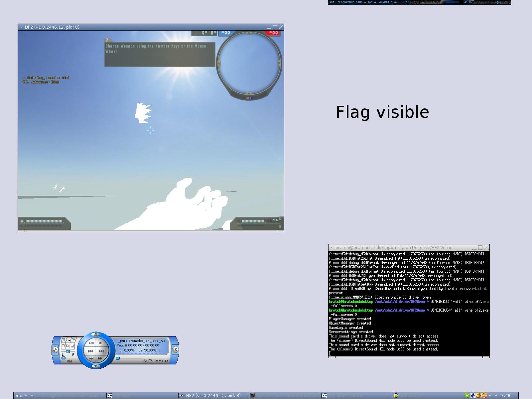Click the BF2 window title bar
This screenshot has width=532, height=399.
tap(151, 27)
